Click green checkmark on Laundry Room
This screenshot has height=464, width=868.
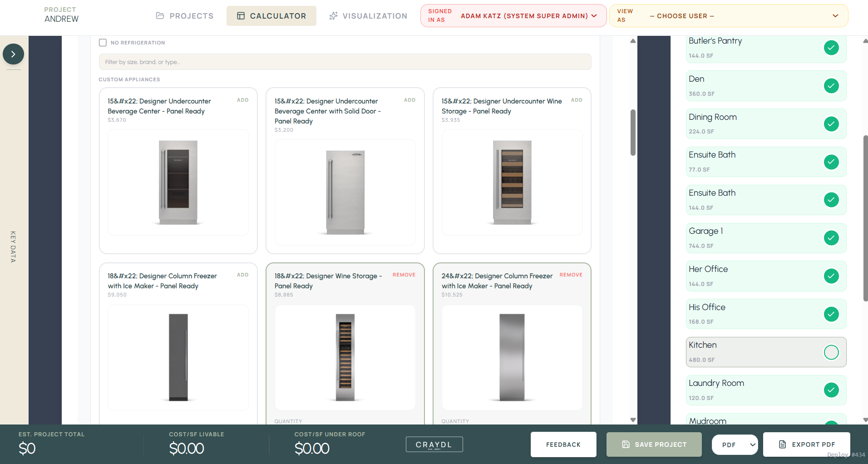point(831,390)
